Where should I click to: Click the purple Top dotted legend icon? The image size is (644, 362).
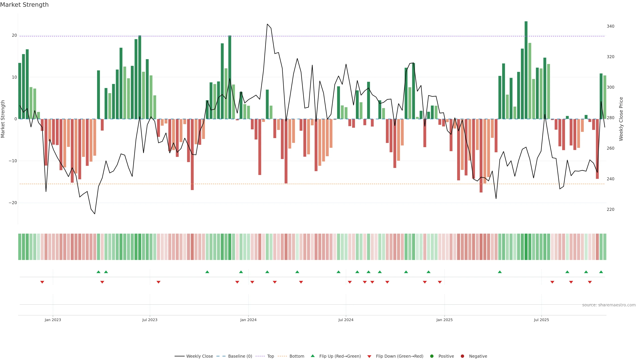[x=260, y=356]
